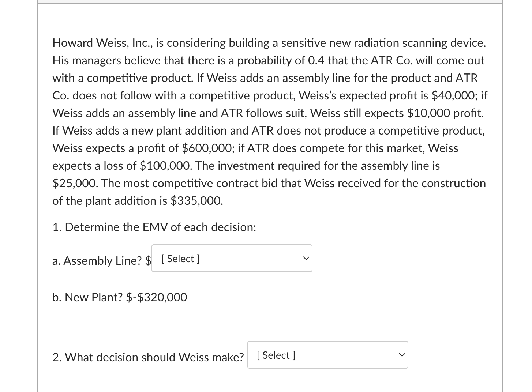The height and width of the screenshot is (392, 532).
Task: Click the $600,000 profit figure in paragraph
Action: point(208,148)
